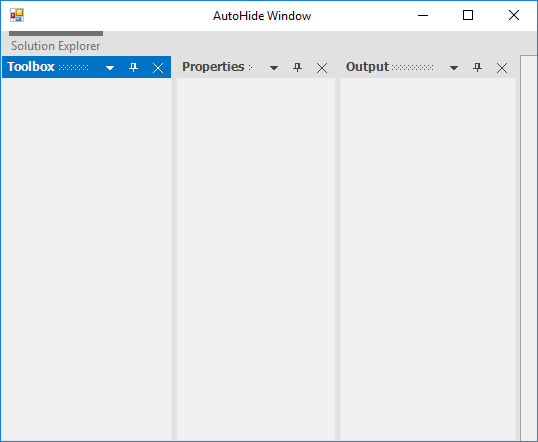This screenshot has width=538, height=442.
Task: Click the Properties panel title
Action: point(213,67)
